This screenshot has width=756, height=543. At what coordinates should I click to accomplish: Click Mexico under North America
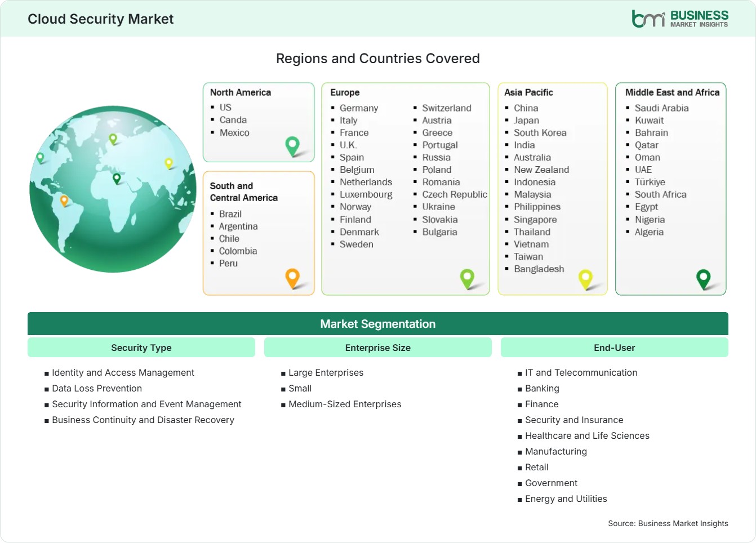tap(234, 133)
